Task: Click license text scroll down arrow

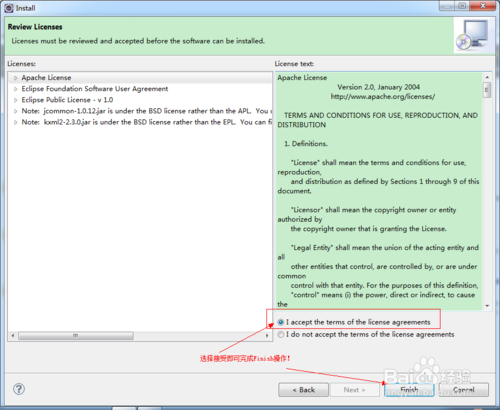Action: click(487, 306)
